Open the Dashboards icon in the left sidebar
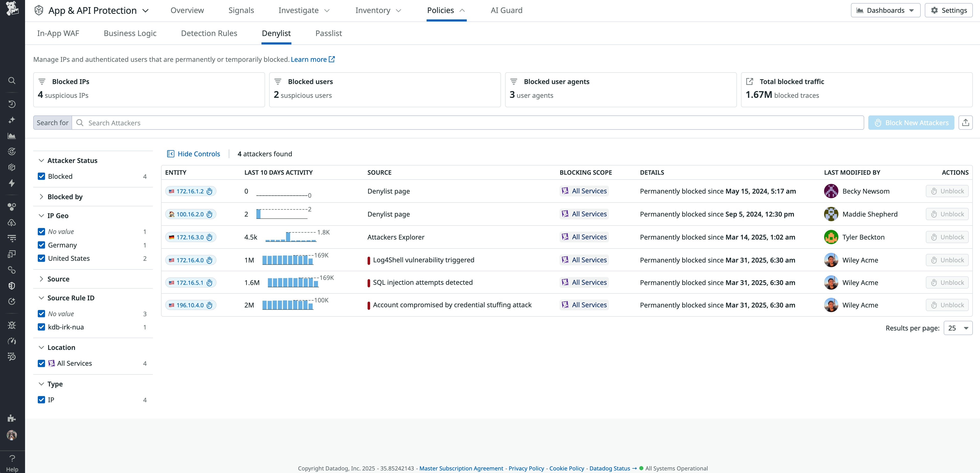The height and width of the screenshot is (473, 980). [x=12, y=135]
